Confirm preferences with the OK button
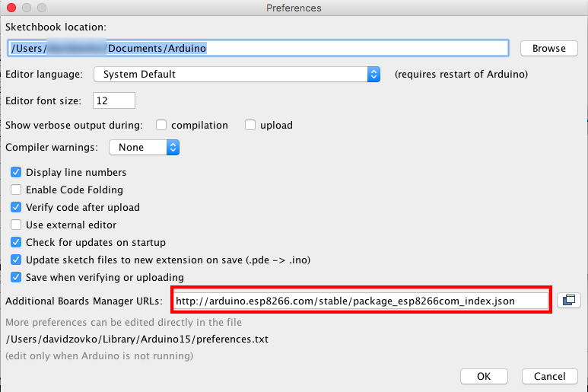588x392 pixels. [484, 376]
